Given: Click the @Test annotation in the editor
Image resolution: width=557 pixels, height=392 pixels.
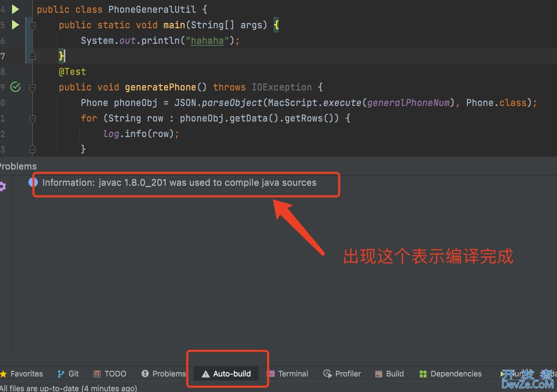Looking at the screenshot, I should (x=72, y=72).
